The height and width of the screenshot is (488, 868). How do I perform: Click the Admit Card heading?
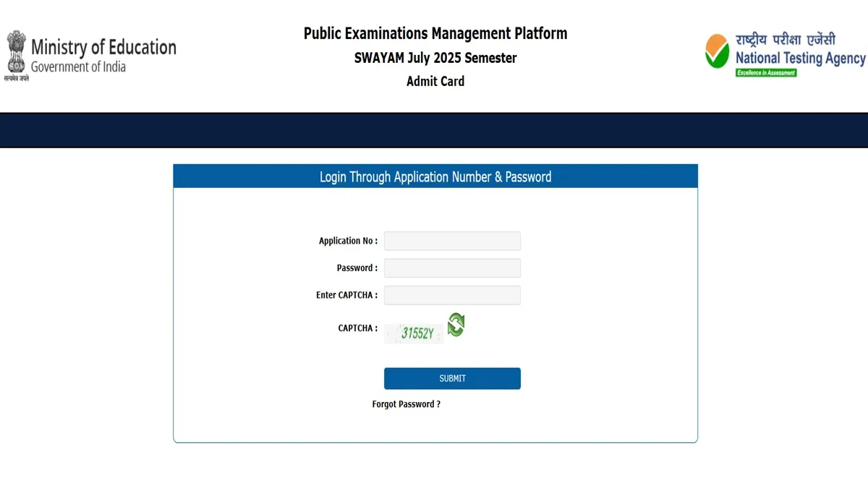point(435,81)
